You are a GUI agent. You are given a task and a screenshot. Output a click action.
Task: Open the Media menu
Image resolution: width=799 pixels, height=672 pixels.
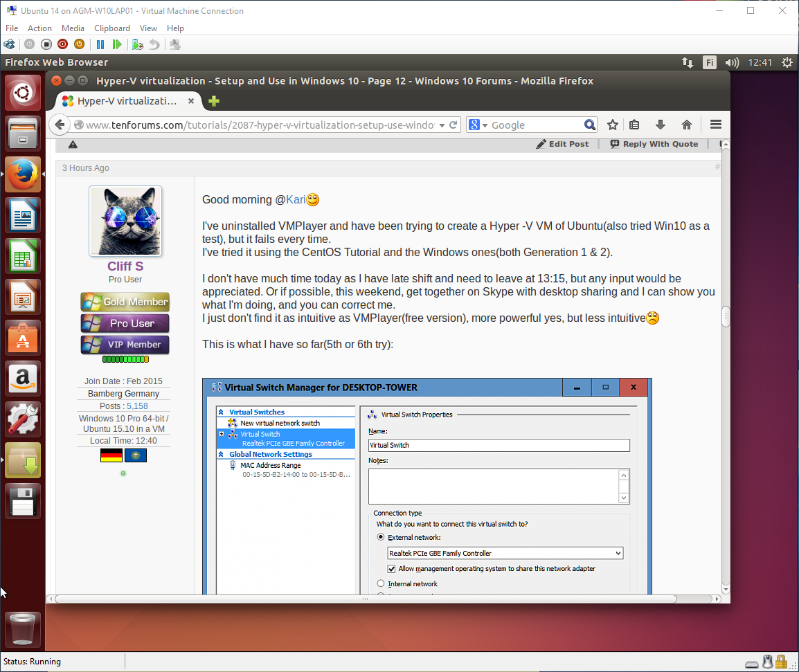tap(73, 28)
